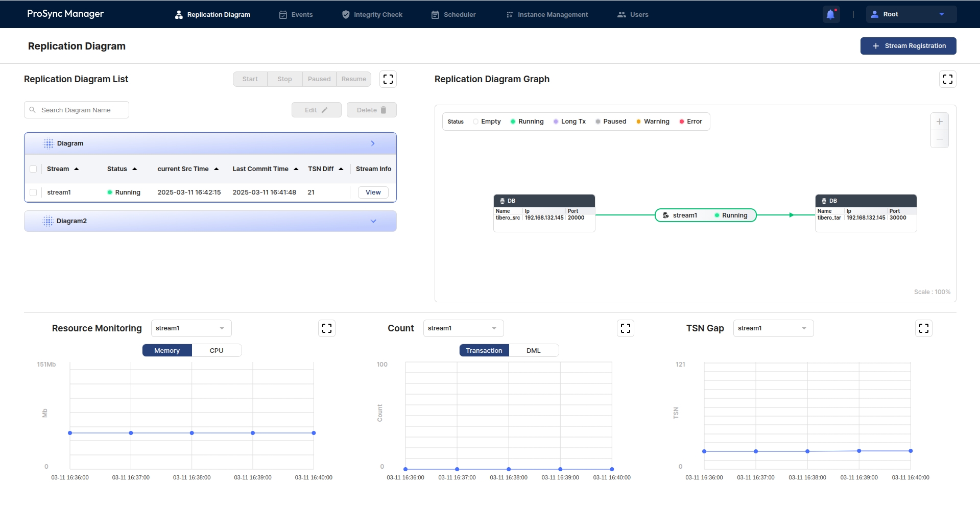Switch resource chart to CPU
The image size is (980, 507).
pyautogui.click(x=217, y=350)
